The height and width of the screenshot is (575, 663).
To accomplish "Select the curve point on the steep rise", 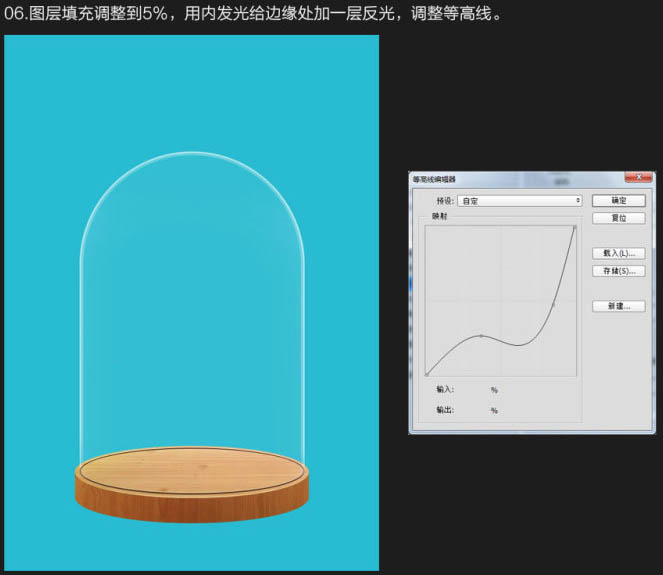I will [x=553, y=304].
